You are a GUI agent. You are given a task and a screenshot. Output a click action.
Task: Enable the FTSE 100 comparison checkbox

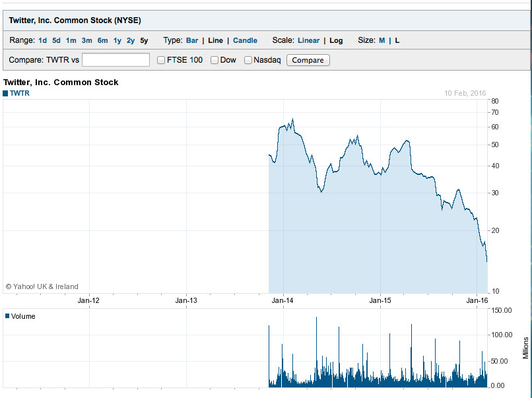(161, 60)
